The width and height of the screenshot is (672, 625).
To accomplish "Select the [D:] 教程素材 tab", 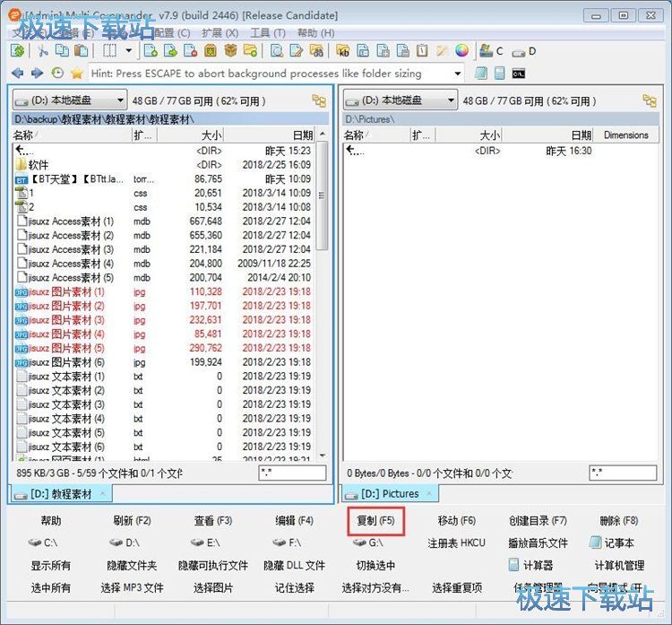I will pos(61,494).
